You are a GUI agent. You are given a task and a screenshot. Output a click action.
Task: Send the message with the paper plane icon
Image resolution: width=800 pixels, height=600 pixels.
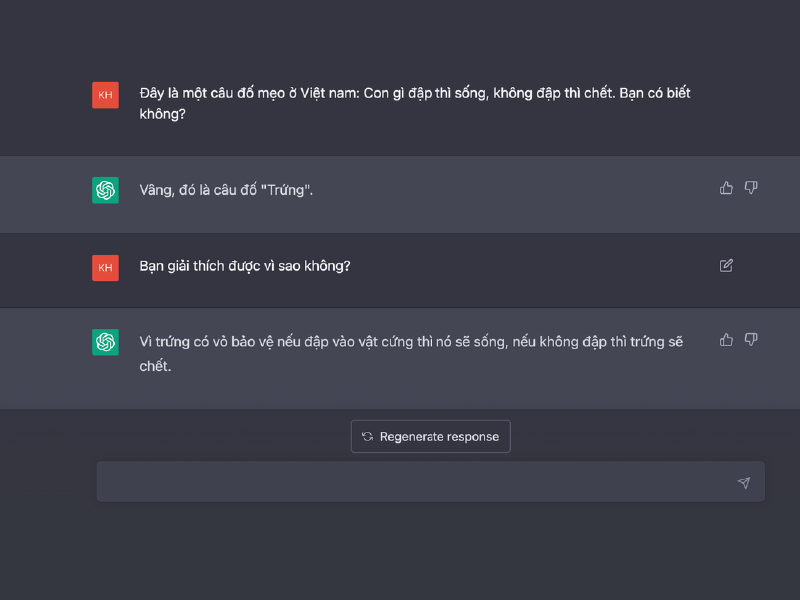click(x=744, y=482)
